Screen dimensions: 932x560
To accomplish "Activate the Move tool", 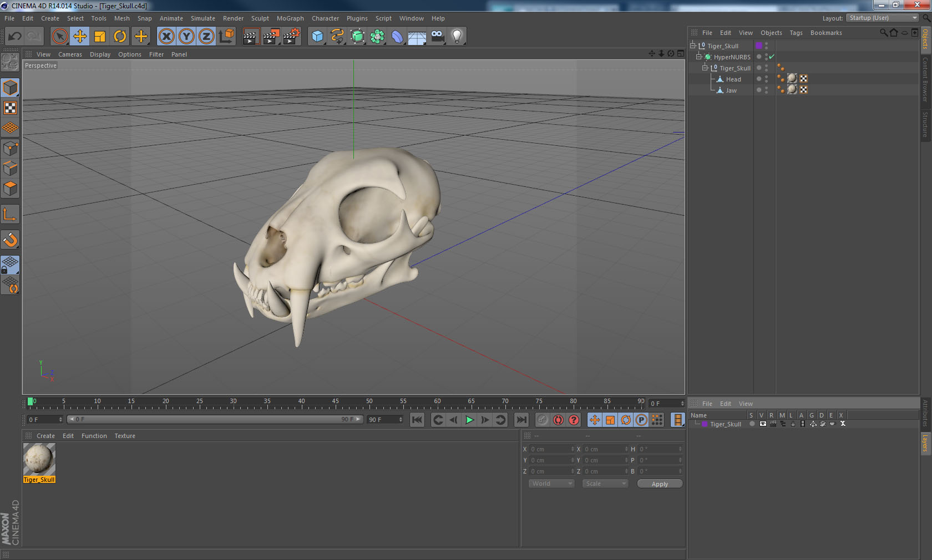I will tap(80, 37).
